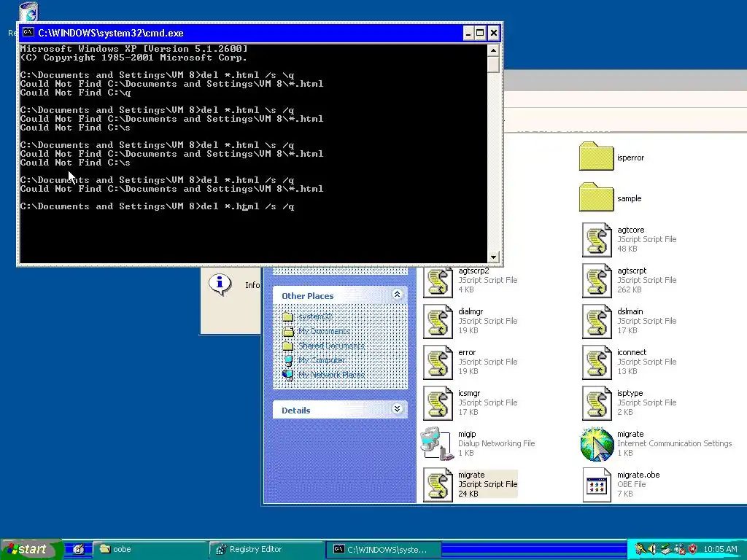The width and height of the screenshot is (747, 560).
Task: Open My Computer link in Other Places
Action: click(x=321, y=360)
